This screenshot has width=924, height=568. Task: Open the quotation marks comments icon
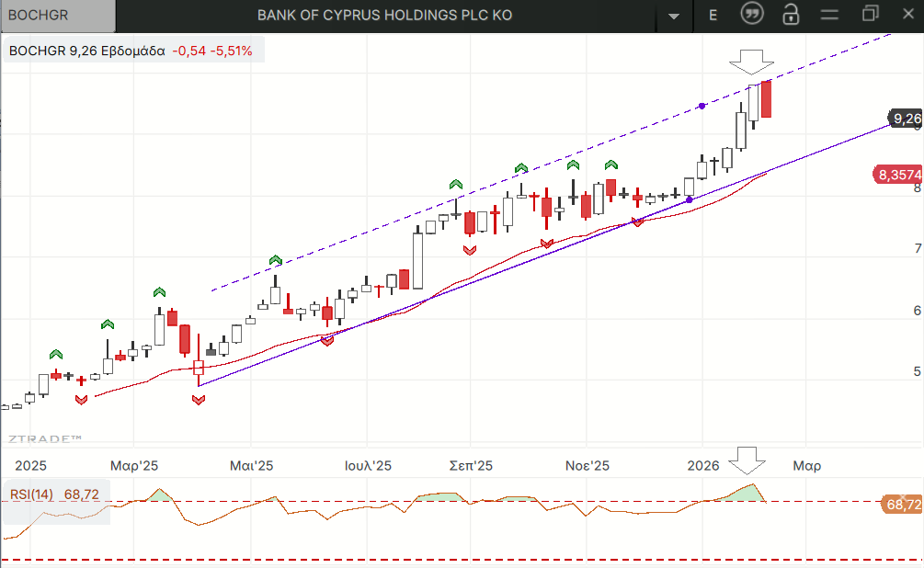[752, 15]
